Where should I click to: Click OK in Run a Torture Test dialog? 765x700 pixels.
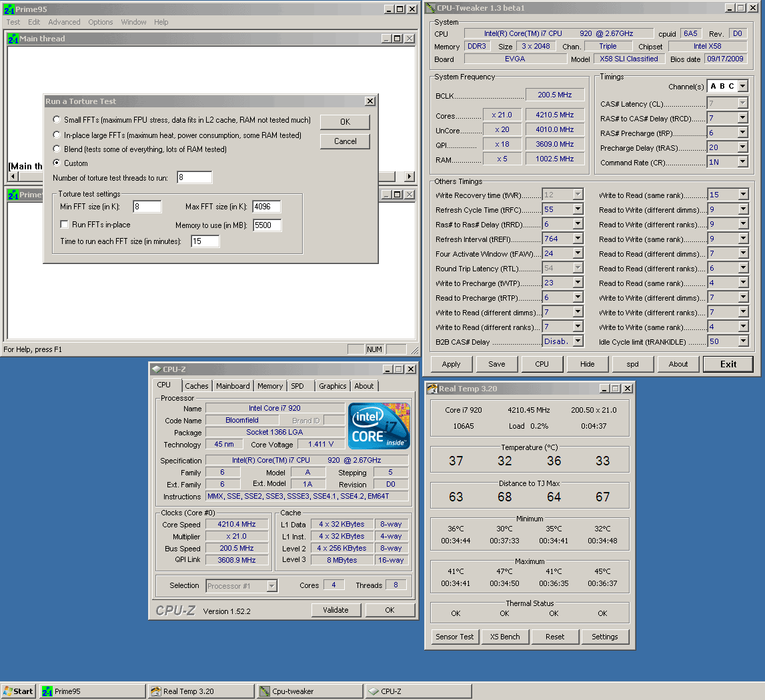(x=345, y=122)
